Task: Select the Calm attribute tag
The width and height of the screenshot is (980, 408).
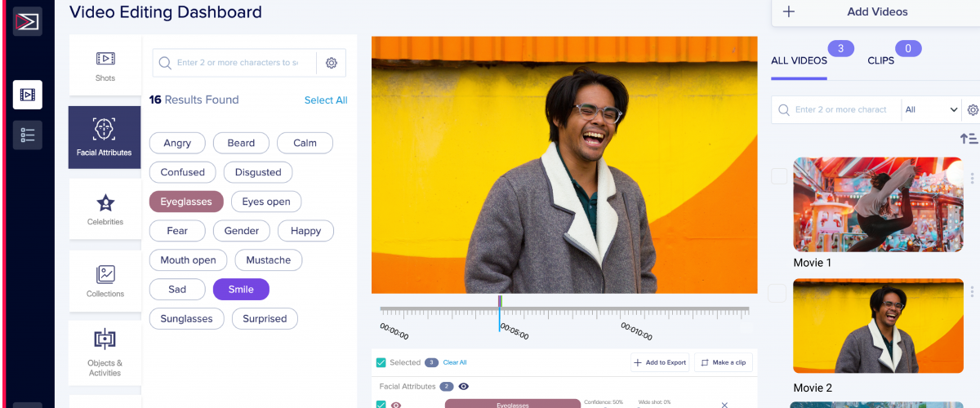Action: pos(305,143)
